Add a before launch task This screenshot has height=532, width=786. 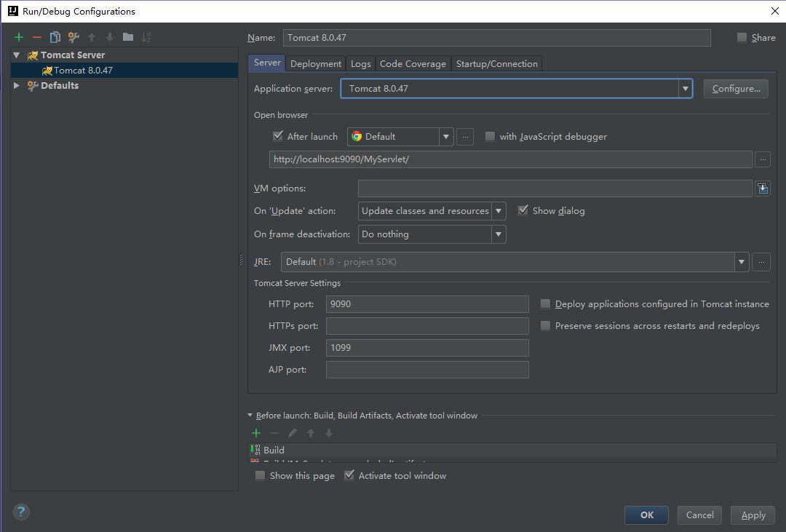pyautogui.click(x=256, y=433)
